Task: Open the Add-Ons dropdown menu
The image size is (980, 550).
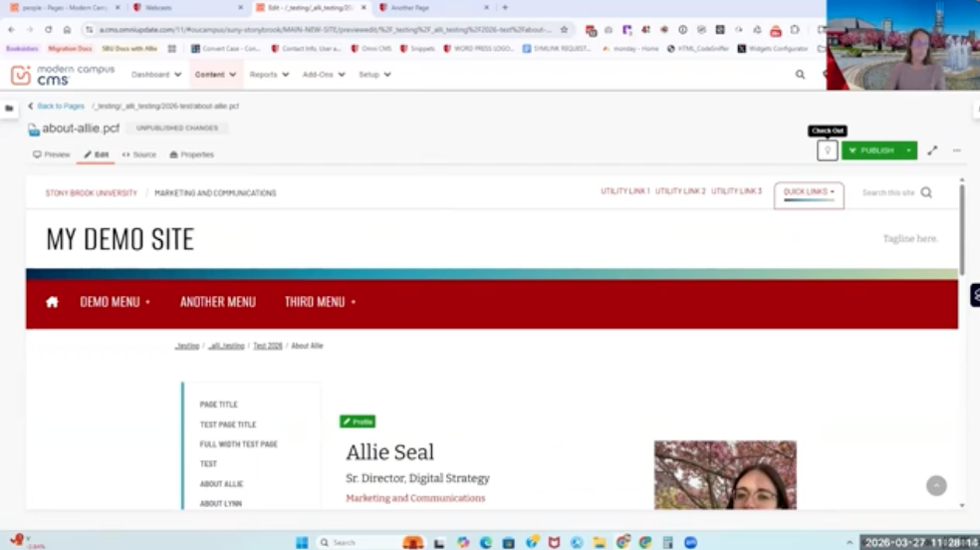Action: pyautogui.click(x=324, y=75)
